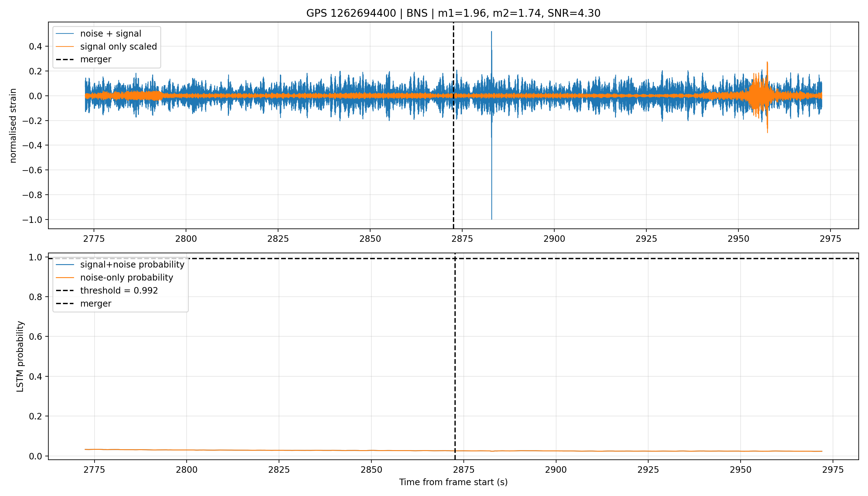
Task: Click the 'signal only scaled' legend label
Action: (118, 46)
